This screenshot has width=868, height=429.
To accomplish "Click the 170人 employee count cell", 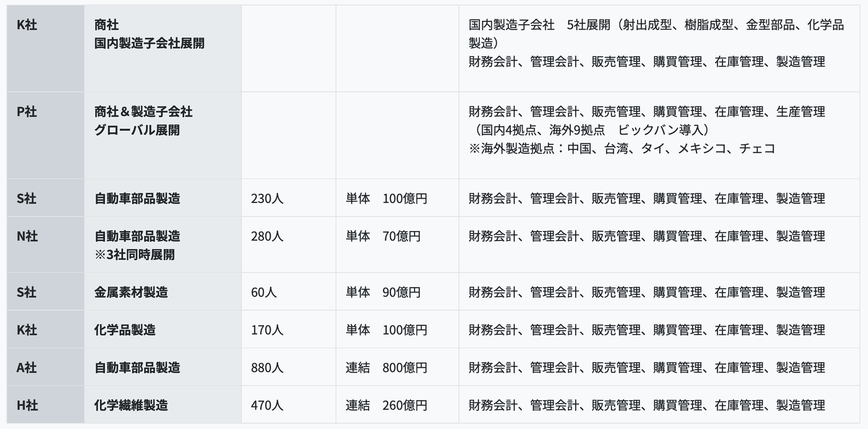I will (x=288, y=329).
